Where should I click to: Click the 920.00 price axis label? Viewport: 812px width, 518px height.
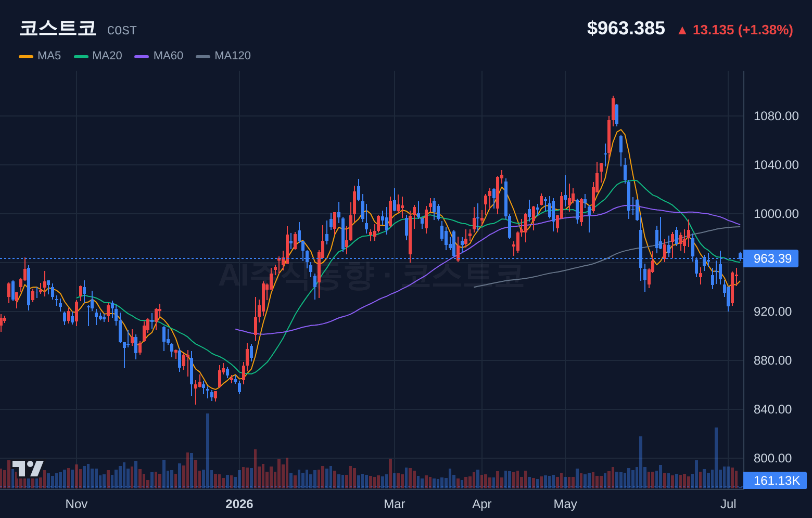point(772,312)
